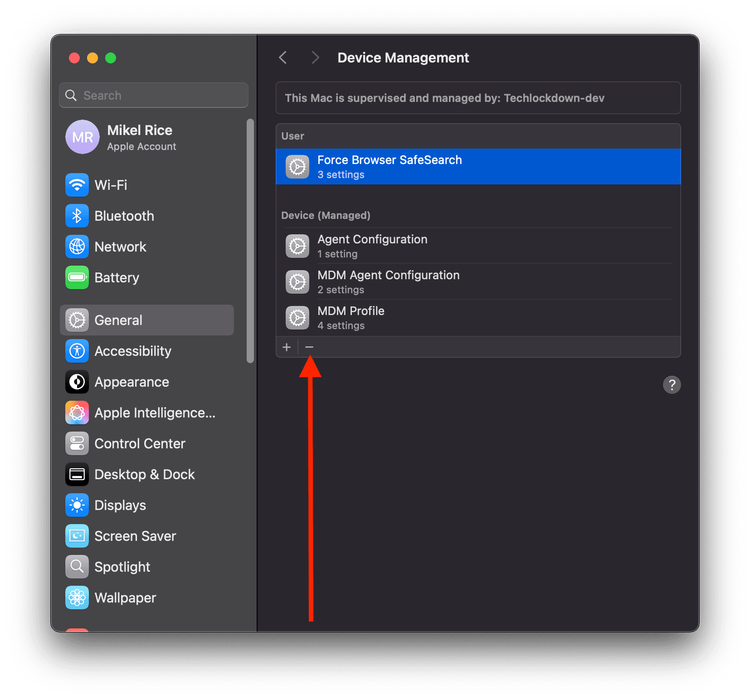Click the Agent Configuration profile icon

298,246
